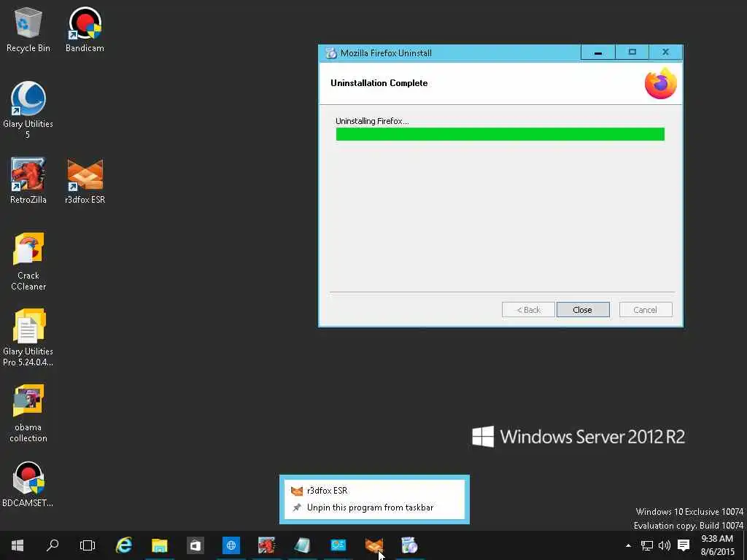Open the network tray icon
This screenshot has height=560, width=747.
[x=646, y=545]
